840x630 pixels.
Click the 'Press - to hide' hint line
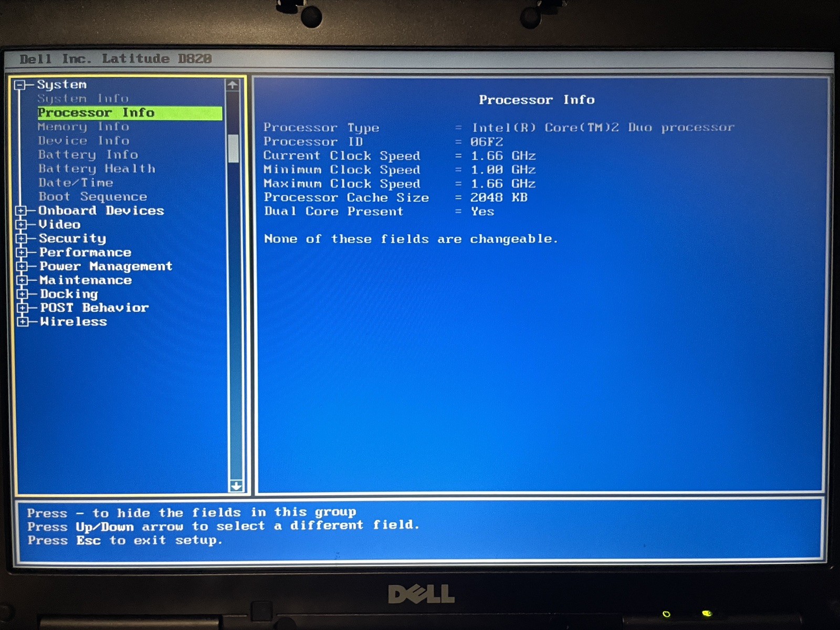192,512
